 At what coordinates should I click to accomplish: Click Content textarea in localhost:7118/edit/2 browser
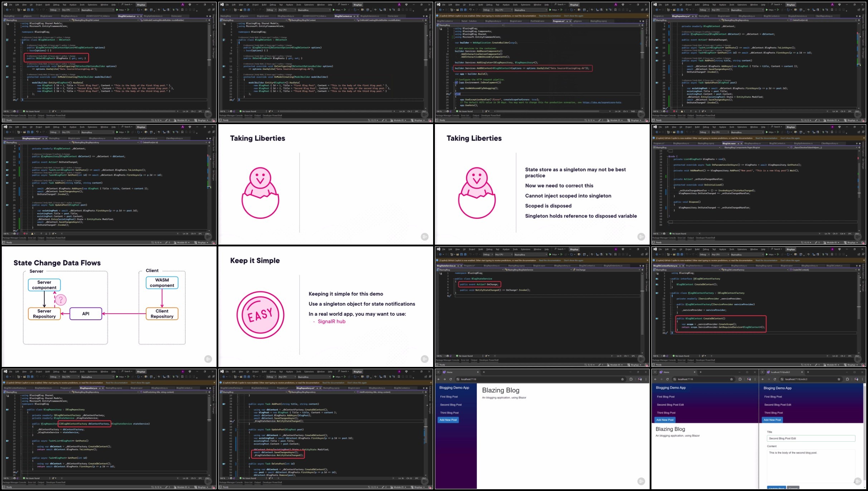click(x=811, y=466)
